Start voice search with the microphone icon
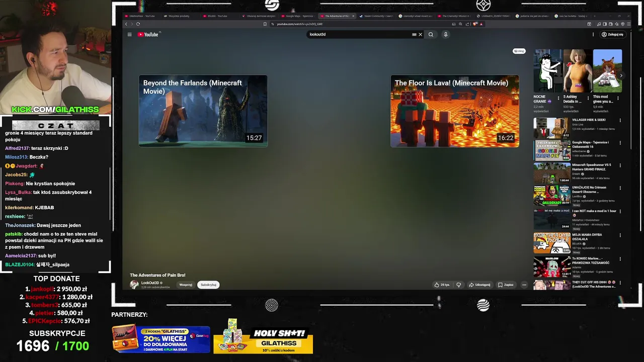Image resolution: width=644 pixels, height=362 pixels. click(x=445, y=35)
